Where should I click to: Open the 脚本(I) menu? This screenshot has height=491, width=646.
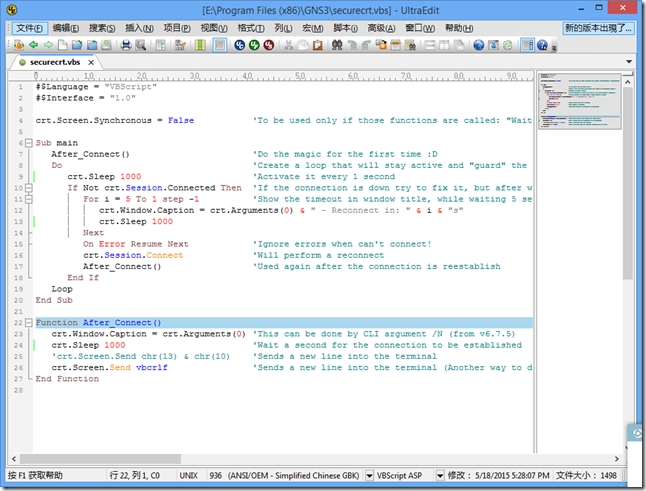[345, 28]
